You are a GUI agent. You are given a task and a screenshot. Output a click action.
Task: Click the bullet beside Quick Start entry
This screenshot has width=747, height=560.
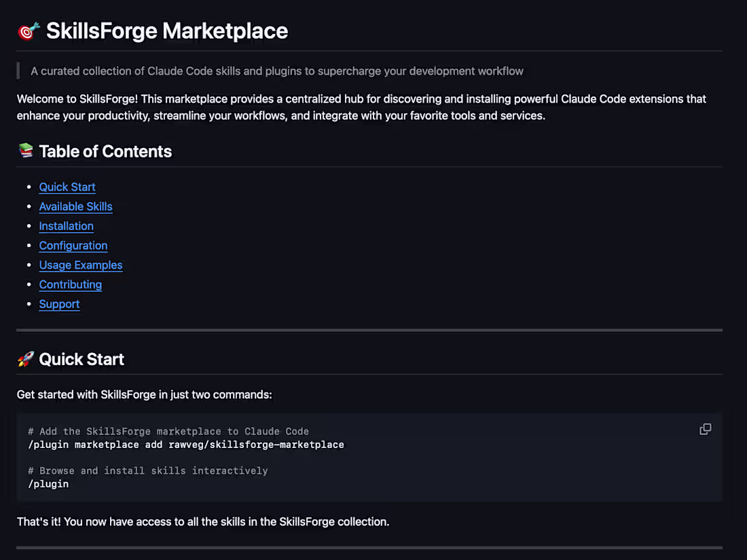(30, 187)
